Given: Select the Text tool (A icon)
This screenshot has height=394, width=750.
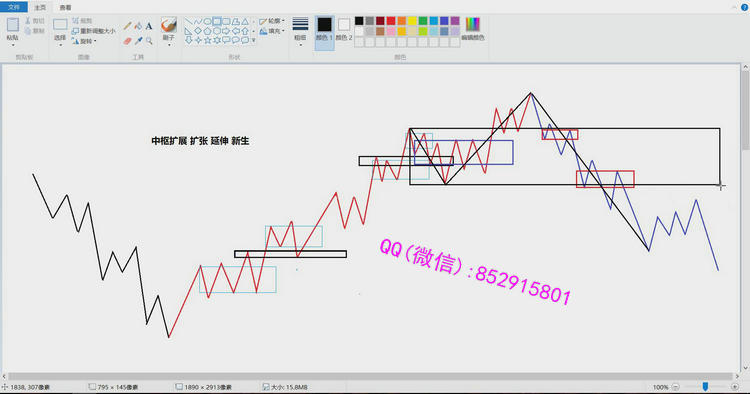Looking at the screenshot, I should click(149, 26).
